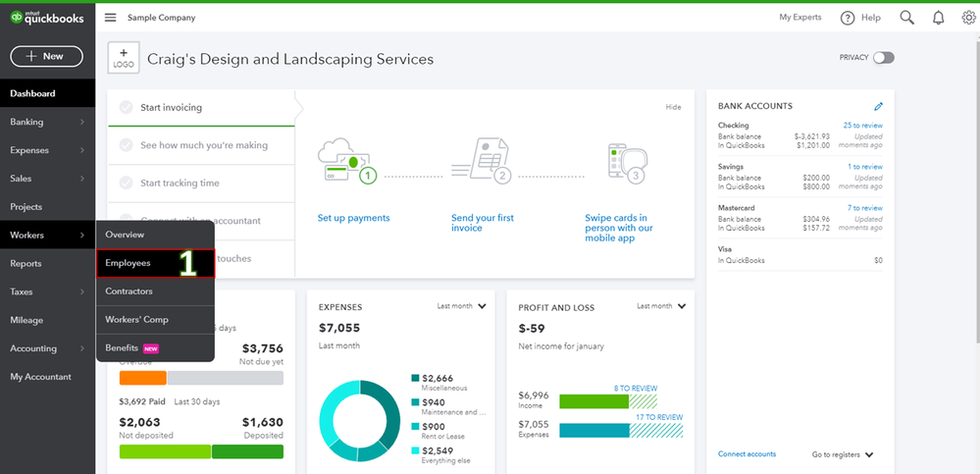
Task: Click the light green Not deposited bar
Action: point(165,451)
